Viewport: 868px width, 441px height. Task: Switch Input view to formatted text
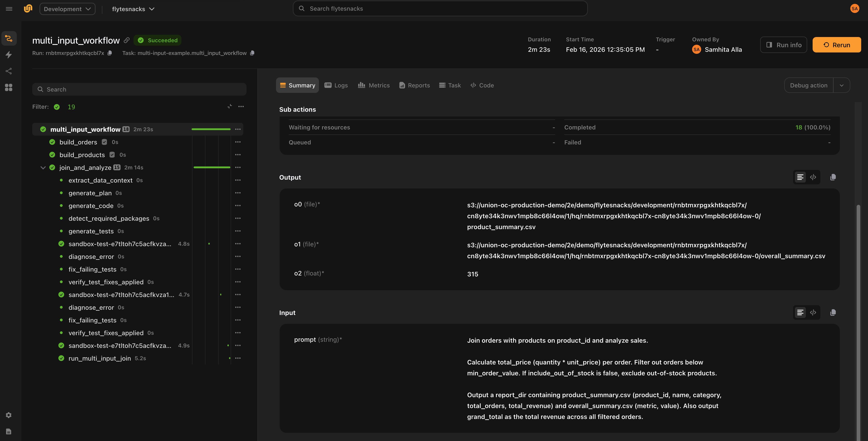tap(800, 312)
